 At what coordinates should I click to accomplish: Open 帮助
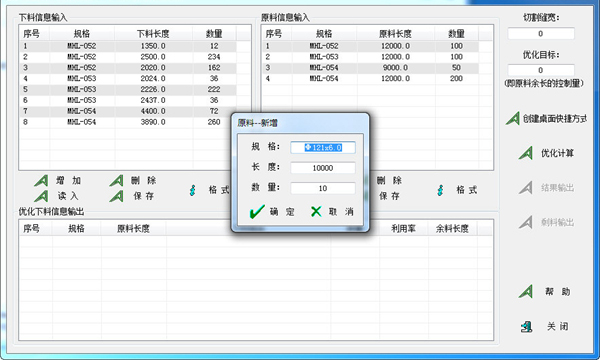pyautogui.click(x=546, y=292)
